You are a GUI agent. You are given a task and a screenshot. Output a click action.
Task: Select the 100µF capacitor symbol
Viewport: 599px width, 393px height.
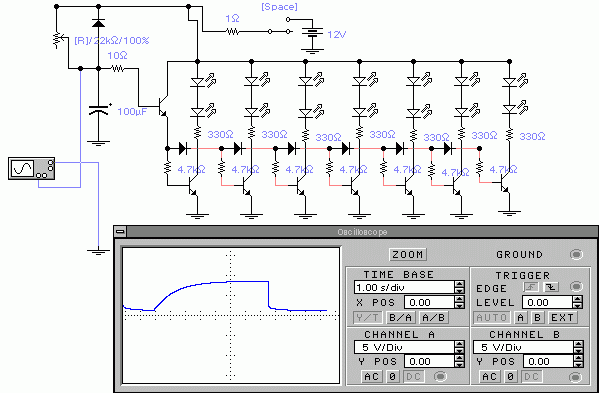click(x=99, y=110)
